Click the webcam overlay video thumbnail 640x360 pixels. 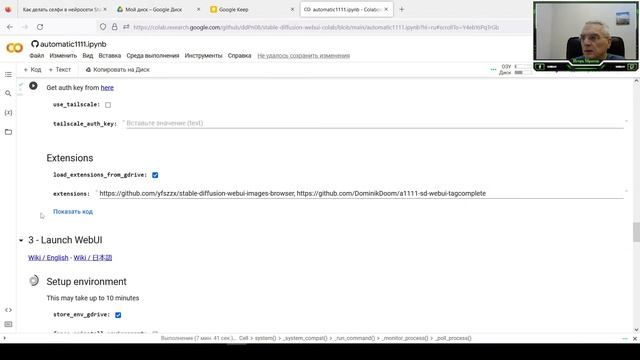586,36
